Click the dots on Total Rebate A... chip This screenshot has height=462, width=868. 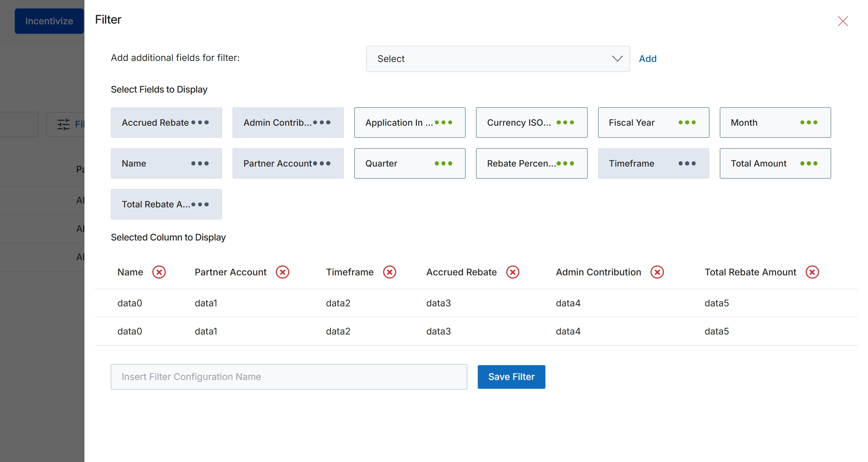coord(200,204)
